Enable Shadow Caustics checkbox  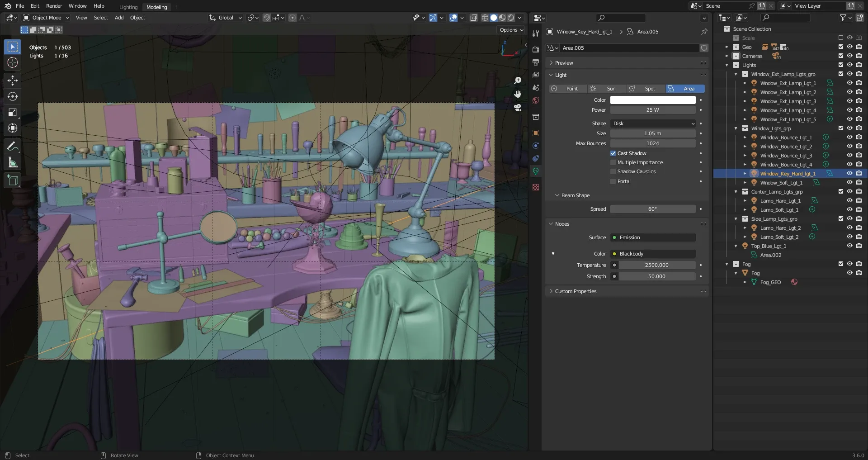(613, 171)
